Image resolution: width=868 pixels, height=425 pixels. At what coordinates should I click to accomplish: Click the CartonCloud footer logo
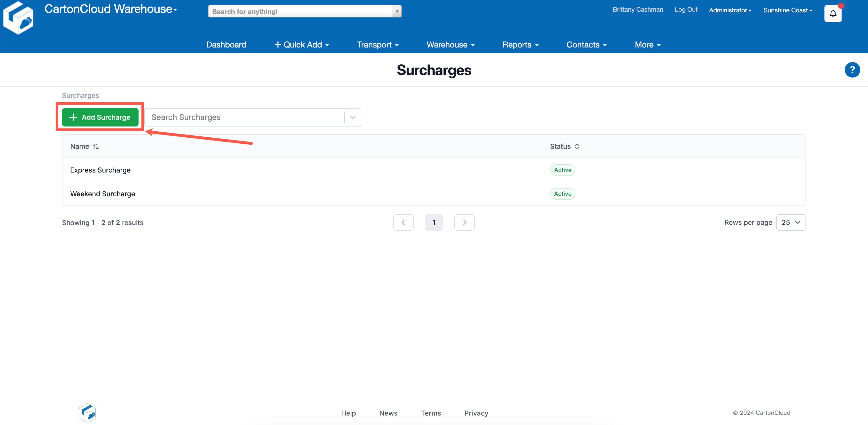point(87,413)
